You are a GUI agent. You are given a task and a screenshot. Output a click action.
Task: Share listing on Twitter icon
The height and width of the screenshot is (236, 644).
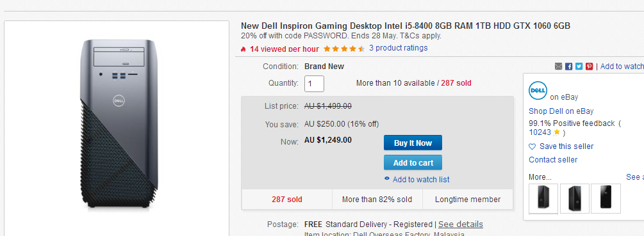point(579,67)
